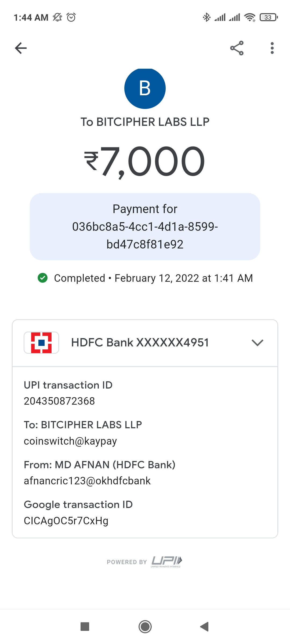Share this payment receipt
This screenshot has height=644, width=290.
click(237, 48)
